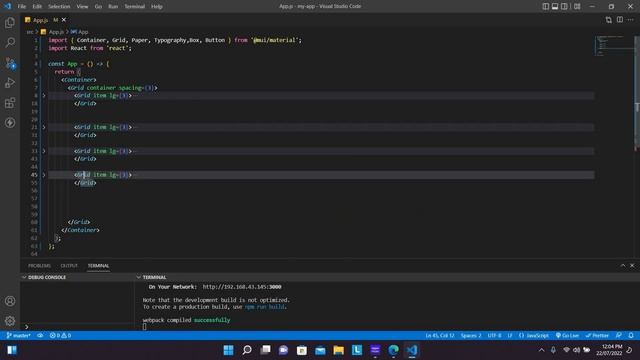
Task: Open the Run menu
Action: (113, 7)
